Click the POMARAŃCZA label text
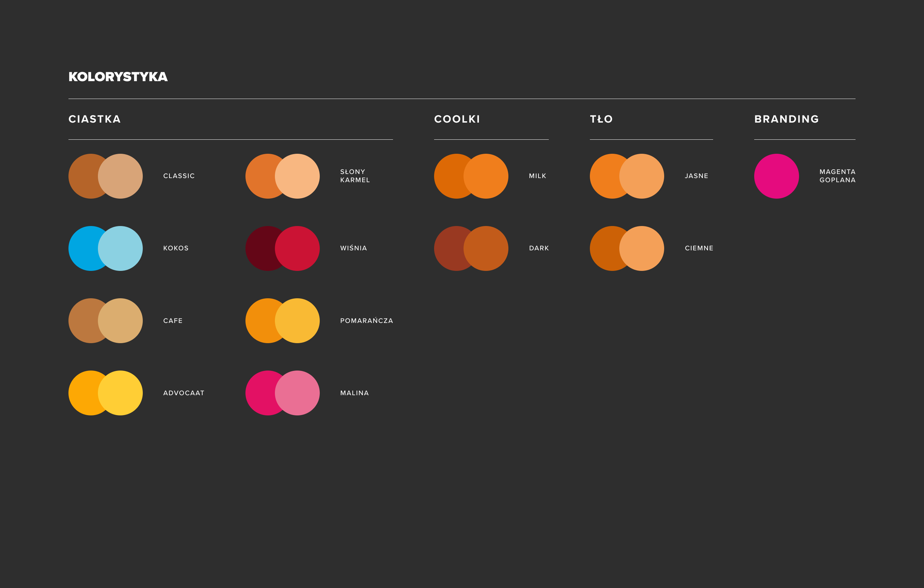The width and height of the screenshot is (924, 588). click(366, 321)
